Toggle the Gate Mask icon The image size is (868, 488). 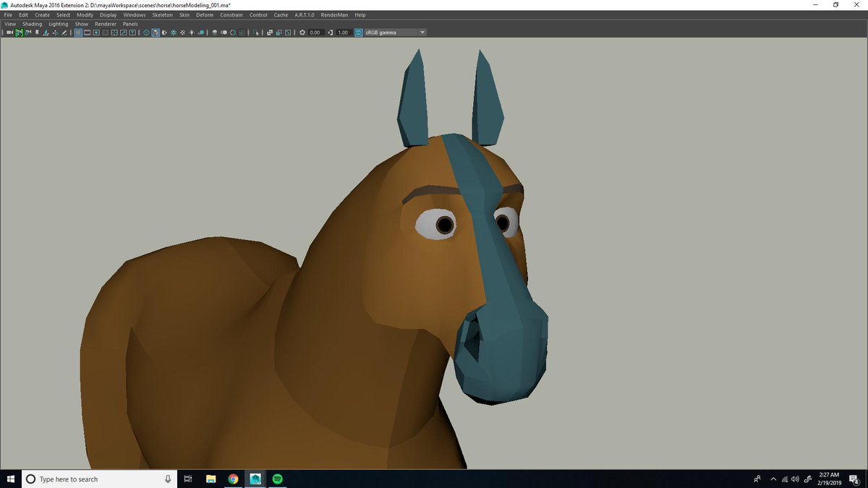pos(105,33)
